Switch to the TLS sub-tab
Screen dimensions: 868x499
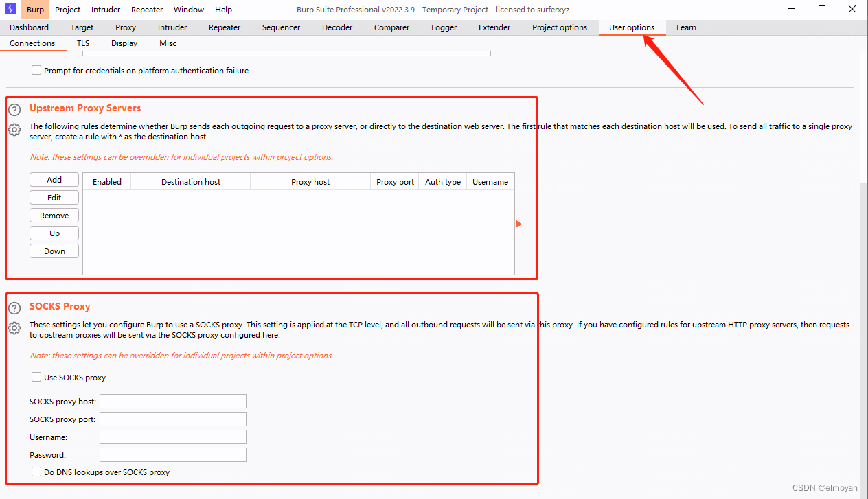83,43
